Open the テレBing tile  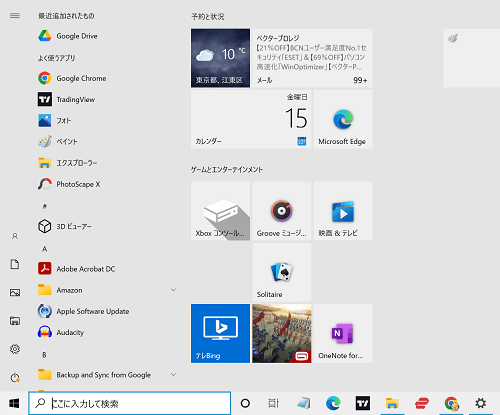tap(220, 333)
